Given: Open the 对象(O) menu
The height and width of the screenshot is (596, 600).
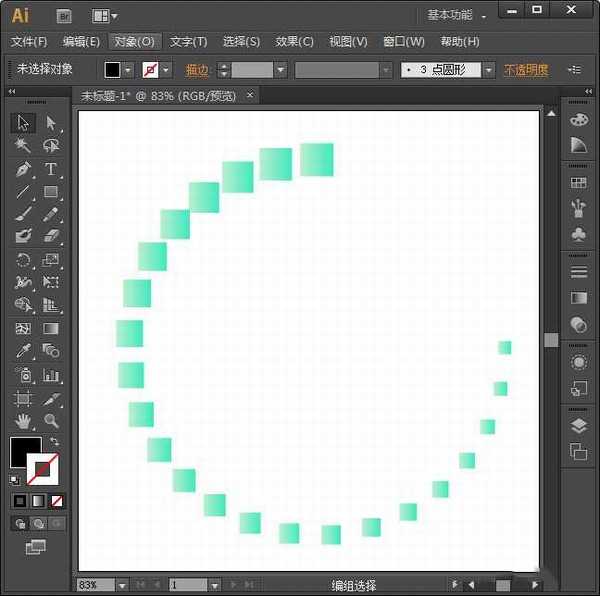Looking at the screenshot, I should pyautogui.click(x=134, y=42).
